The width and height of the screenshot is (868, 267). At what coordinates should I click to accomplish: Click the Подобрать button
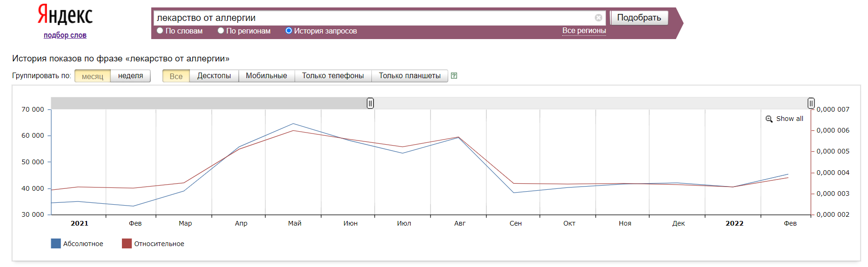(x=639, y=18)
